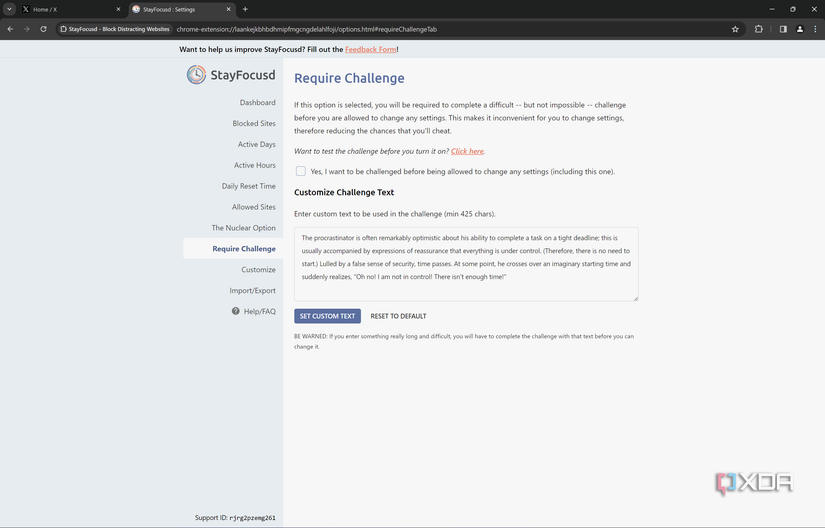Click the Support ID rjrg2pzemg261 text

click(235, 517)
